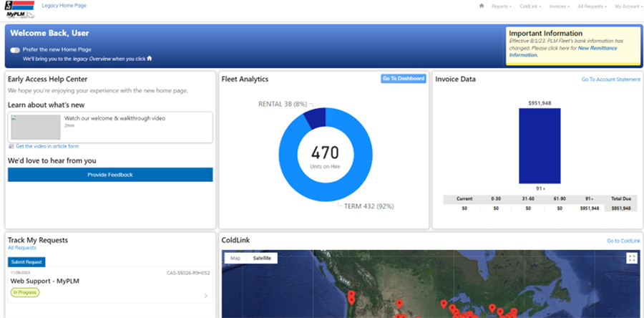Switch map to Map view
This screenshot has height=318, width=644.
[235, 258]
